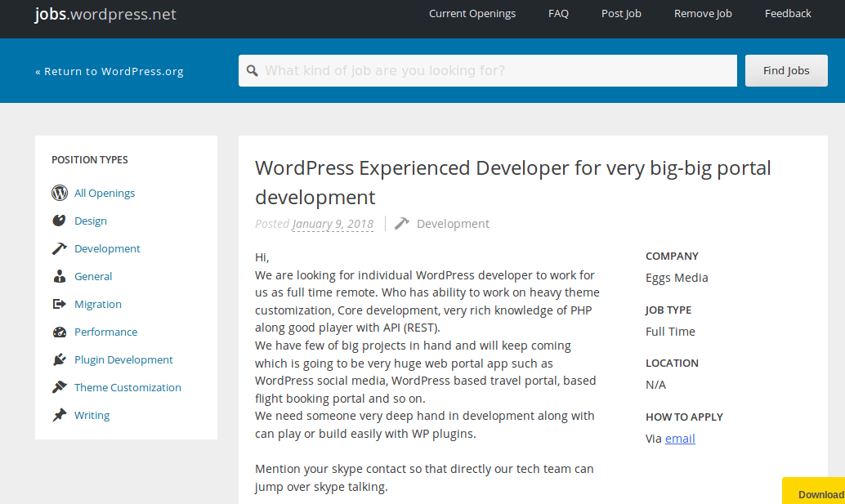
Task: Open the Feedback page
Action: click(x=788, y=13)
